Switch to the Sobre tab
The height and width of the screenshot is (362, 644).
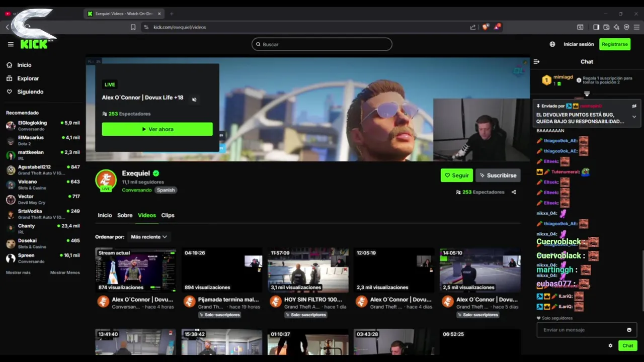coord(125,215)
